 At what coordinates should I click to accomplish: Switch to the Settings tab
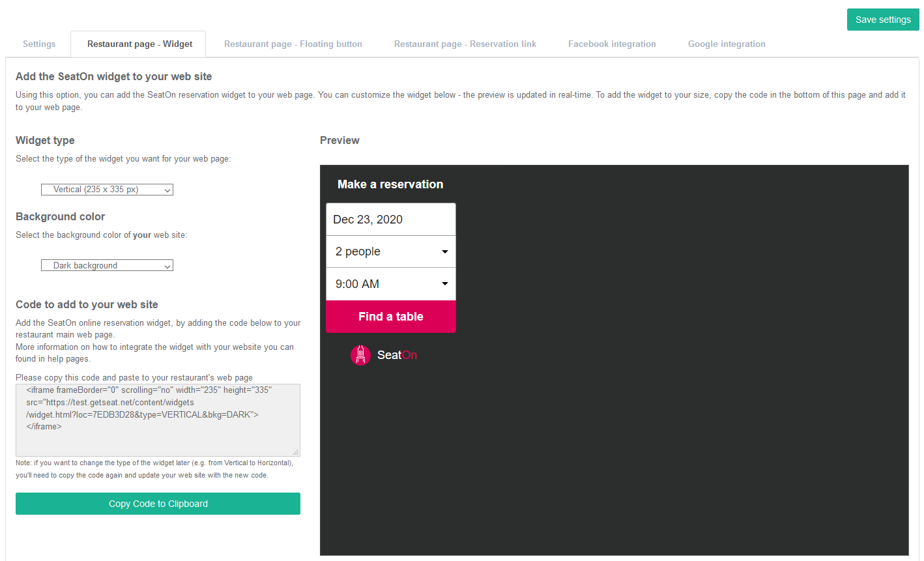pyautogui.click(x=39, y=44)
